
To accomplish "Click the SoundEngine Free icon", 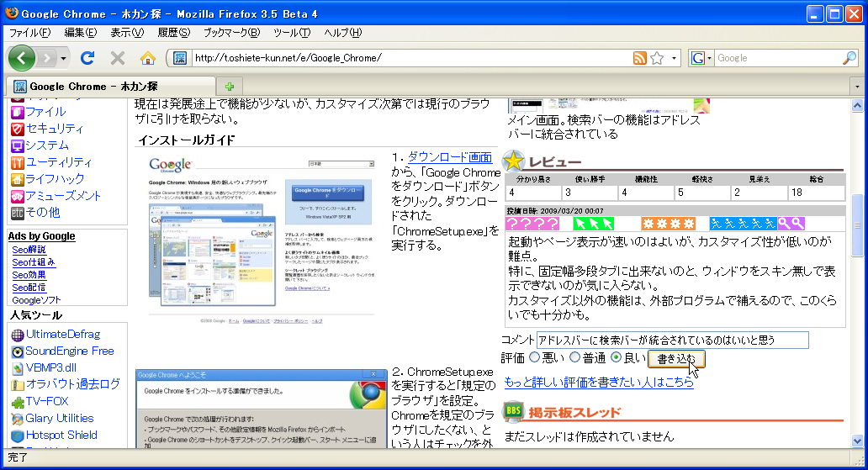I will 18,352.
